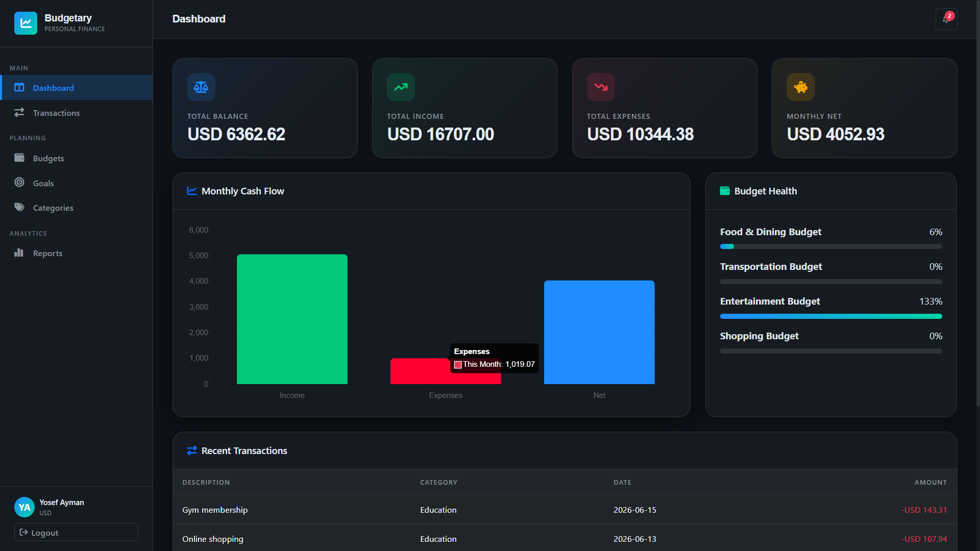Click the green Income bar in chart

click(x=292, y=319)
